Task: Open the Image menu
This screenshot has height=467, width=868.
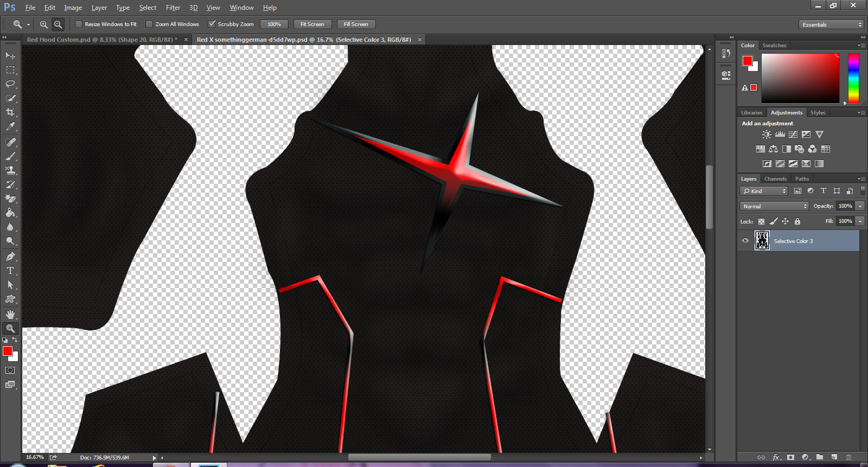Action: 73,8
